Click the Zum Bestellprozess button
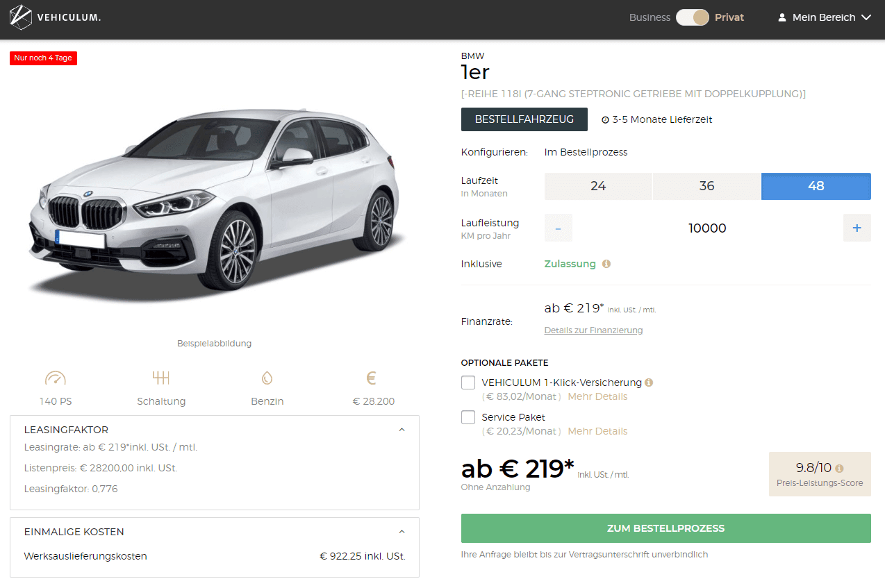 (x=665, y=528)
